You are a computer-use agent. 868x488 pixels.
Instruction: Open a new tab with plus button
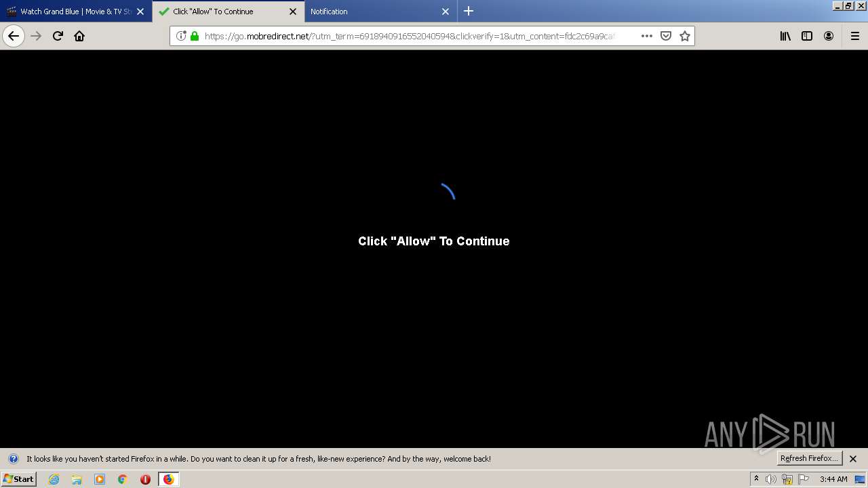(469, 11)
